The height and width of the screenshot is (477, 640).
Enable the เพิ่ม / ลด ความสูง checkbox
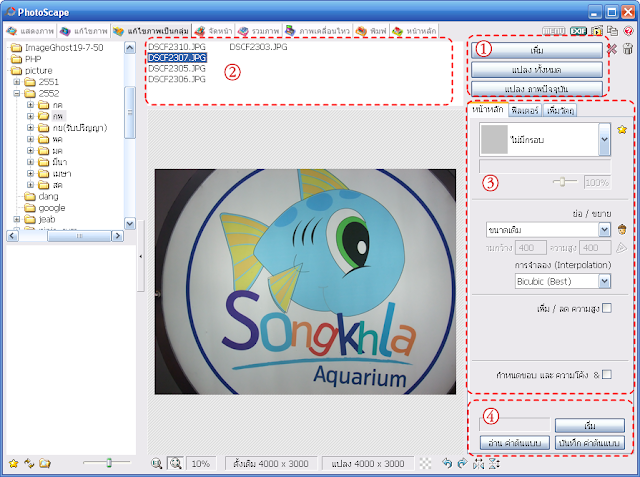click(x=607, y=308)
